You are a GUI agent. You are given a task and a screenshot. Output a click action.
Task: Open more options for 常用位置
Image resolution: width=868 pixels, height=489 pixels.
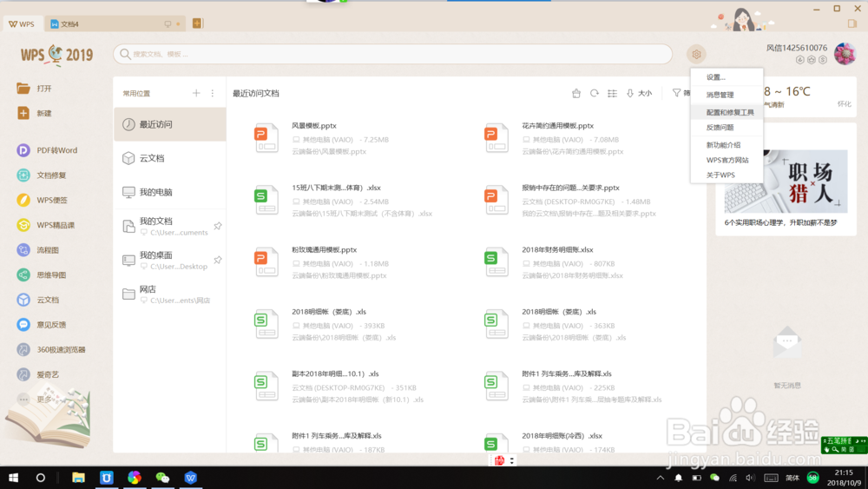click(213, 93)
